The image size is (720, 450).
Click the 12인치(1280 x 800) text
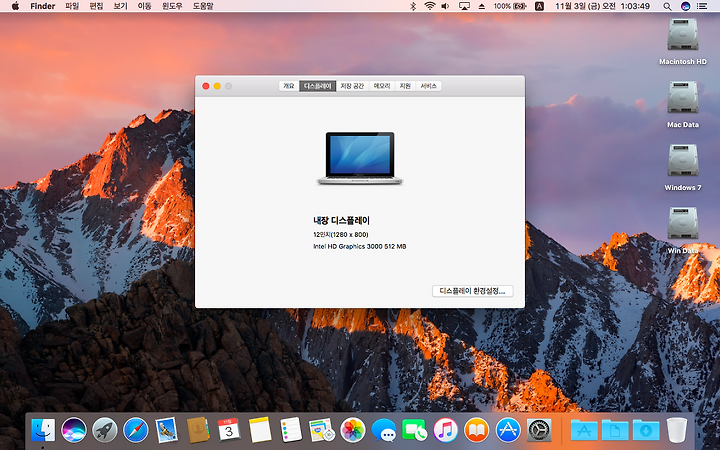[x=341, y=235]
